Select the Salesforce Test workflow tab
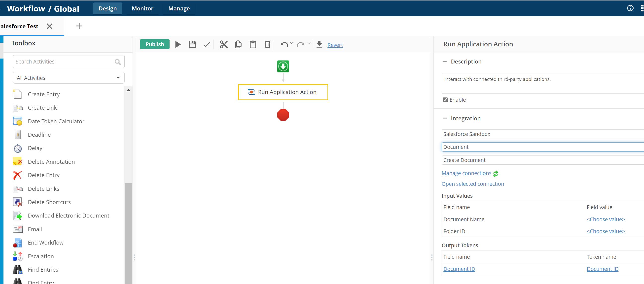 (19, 26)
